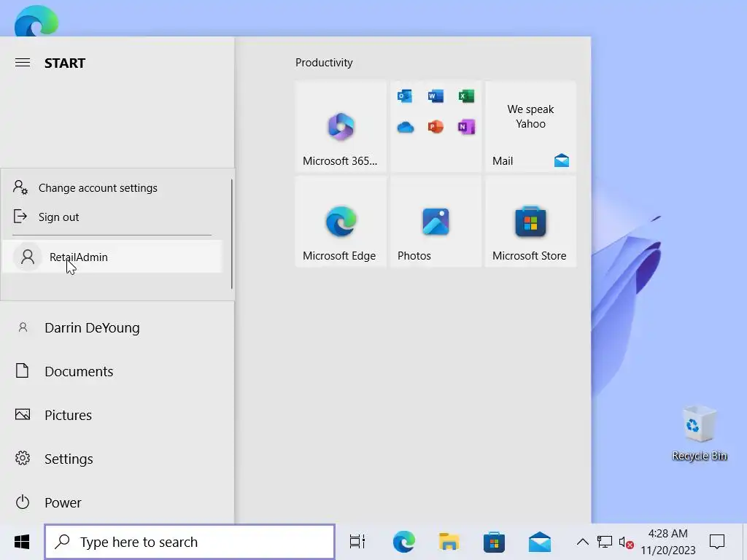Viewport: 747px width, 560px height.
Task: Launch Word from the Office tile group
Action: click(436, 96)
